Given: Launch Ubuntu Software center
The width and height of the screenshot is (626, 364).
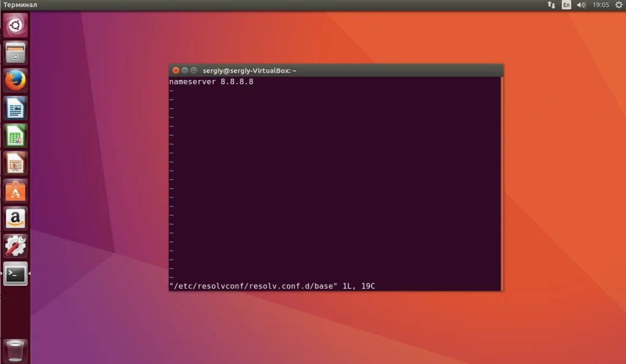Looking at the screenshot, I should point(15,191).
